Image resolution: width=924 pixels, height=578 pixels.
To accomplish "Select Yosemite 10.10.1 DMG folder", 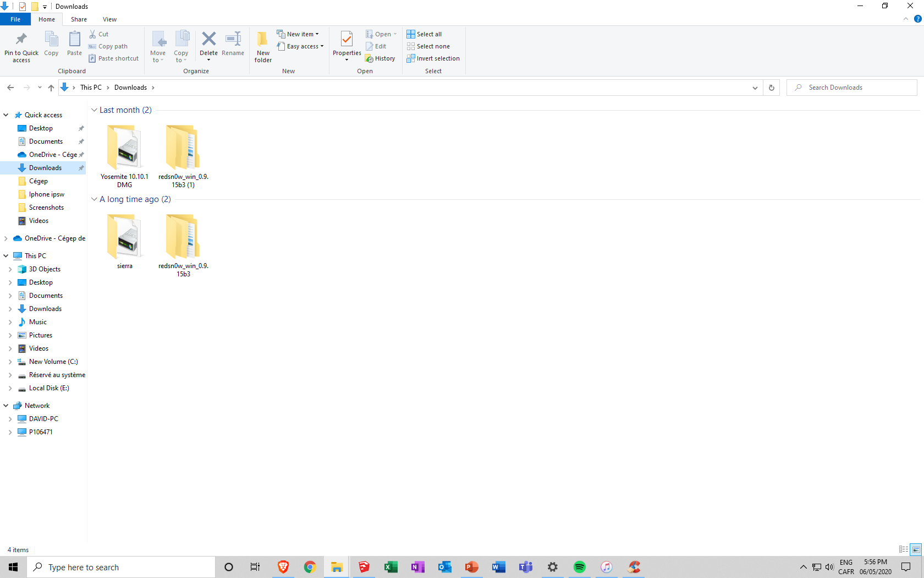I will click(125, 156).
